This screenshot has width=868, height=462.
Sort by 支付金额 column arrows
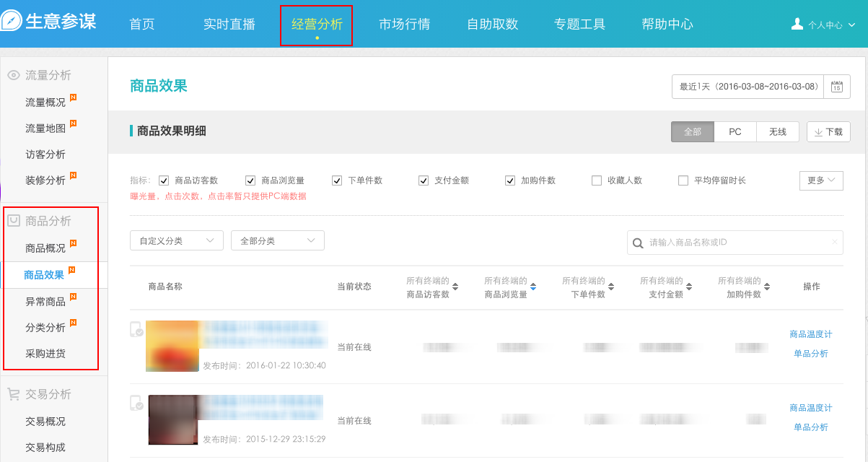(x=689, y=287)
